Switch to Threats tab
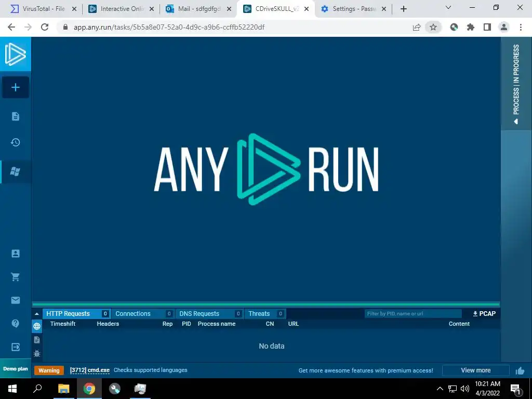Screen dimensions: 532x399 point(265,313)
